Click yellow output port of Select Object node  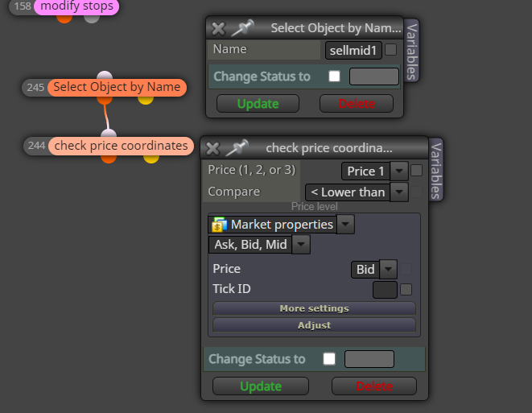click(146, 100)
